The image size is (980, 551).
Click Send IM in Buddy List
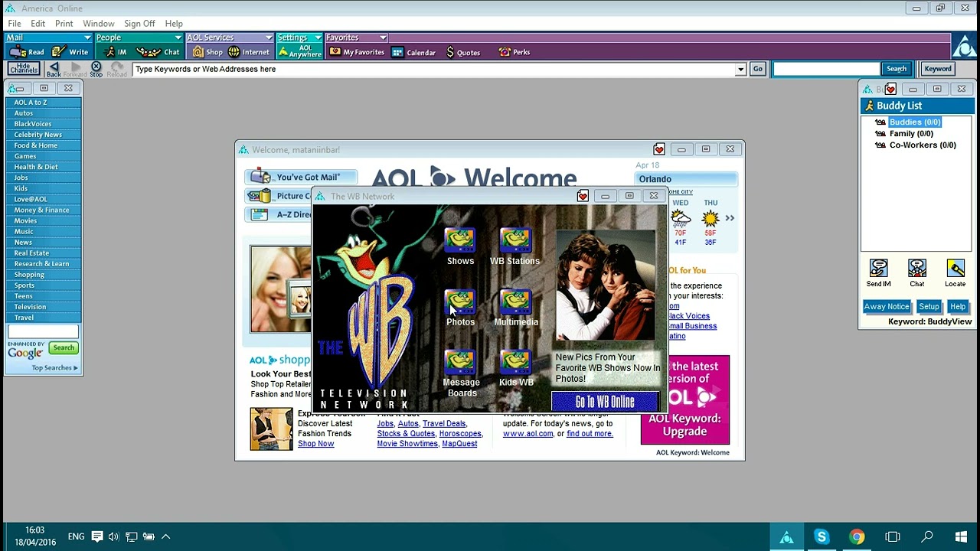pos(878,273)
